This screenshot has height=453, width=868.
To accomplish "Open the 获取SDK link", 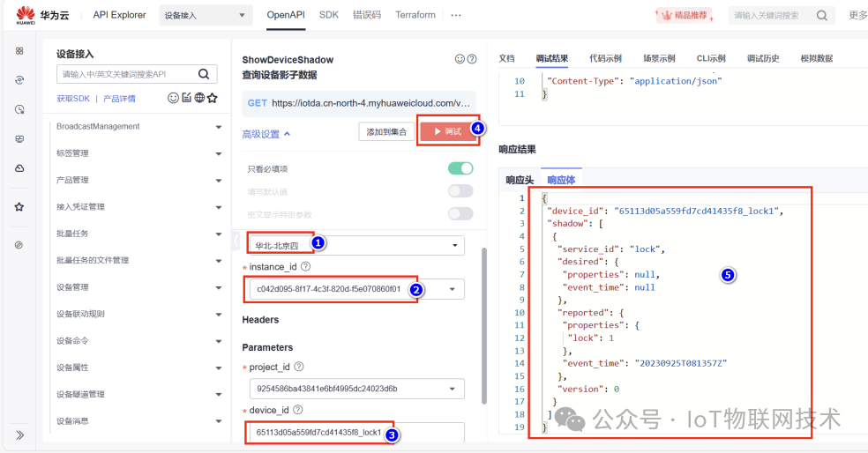I will (x=73, y=99).
